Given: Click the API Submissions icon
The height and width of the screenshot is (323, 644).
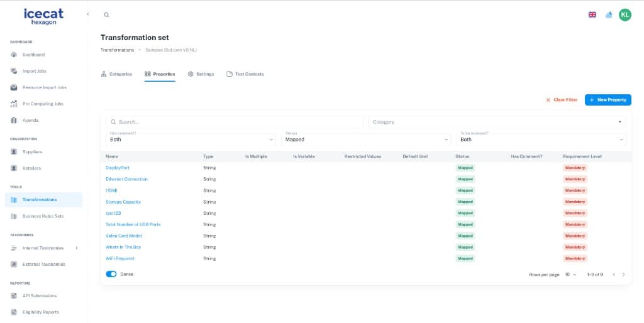Looking at the screenshot, I should coord(14,296).
